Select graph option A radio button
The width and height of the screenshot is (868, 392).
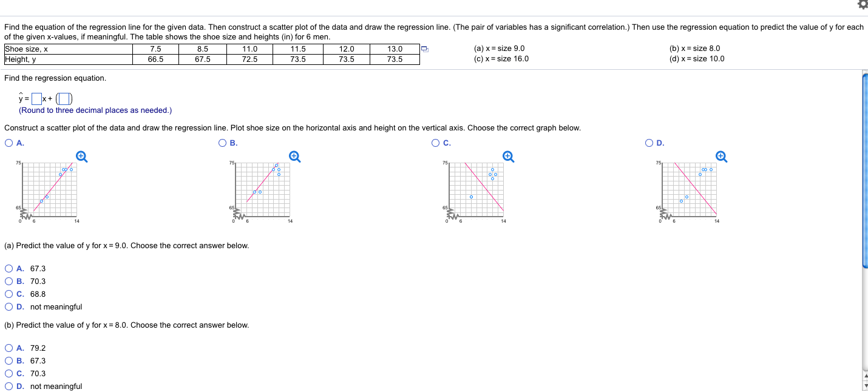(x=8, y=143)
